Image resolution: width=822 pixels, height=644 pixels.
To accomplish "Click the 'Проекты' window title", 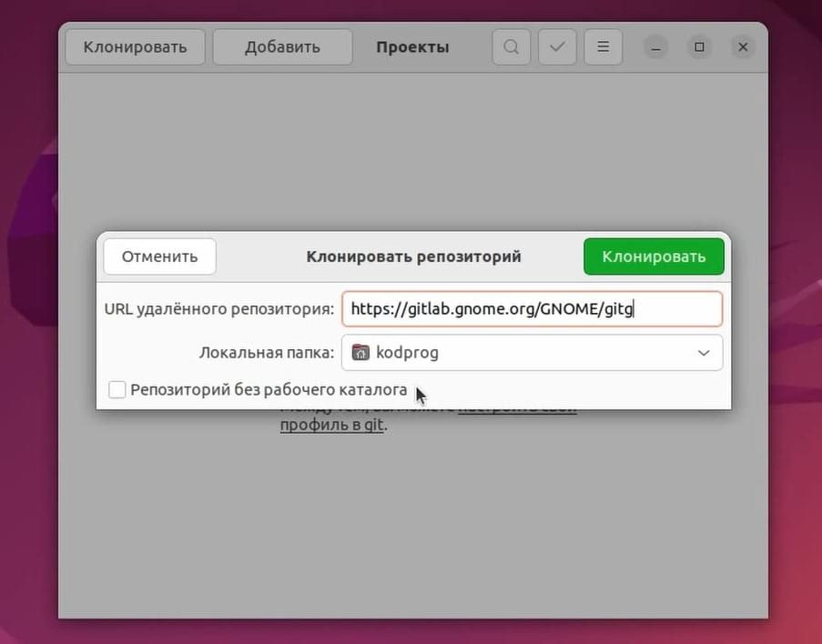I will (x=412, y=47).
